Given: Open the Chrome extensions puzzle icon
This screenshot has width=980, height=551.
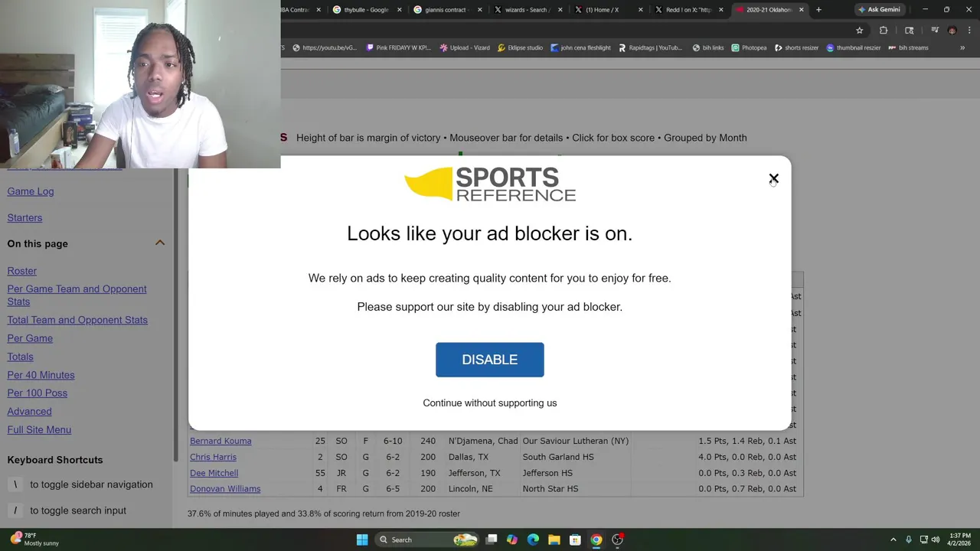Looking at the screenshot, I should (884, 30).
